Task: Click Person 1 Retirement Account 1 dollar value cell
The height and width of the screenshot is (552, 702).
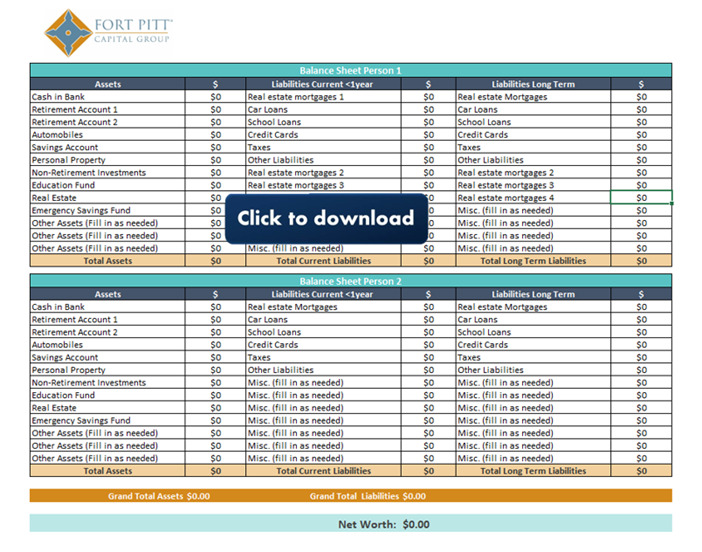Action: click(x=215, y=110)
